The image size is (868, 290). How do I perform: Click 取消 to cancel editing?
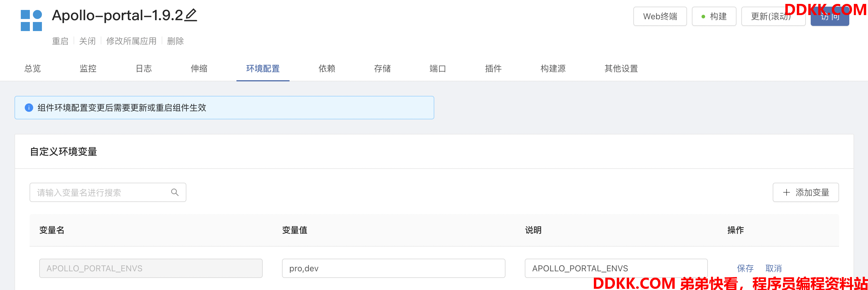tap(773, 268)
